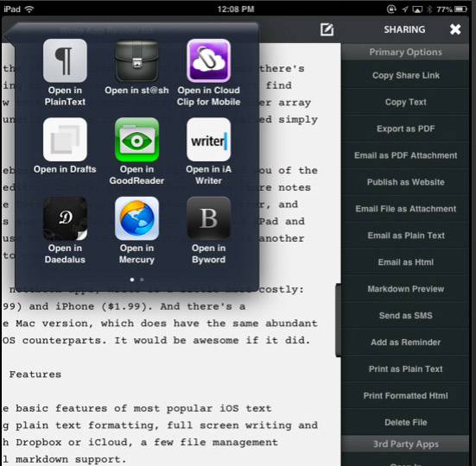Open in Mercury browser icon

point(136,218)
